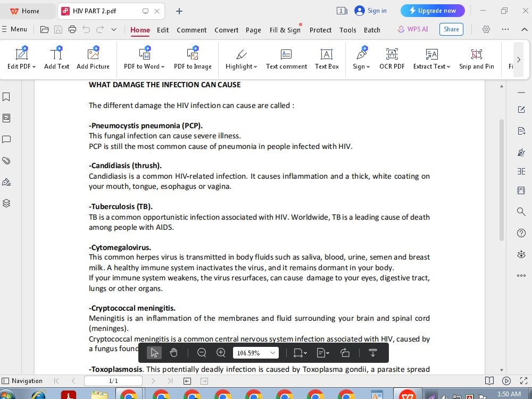Insert a Text Box
This screenshot has width=532, height=399.
point(326,59)
